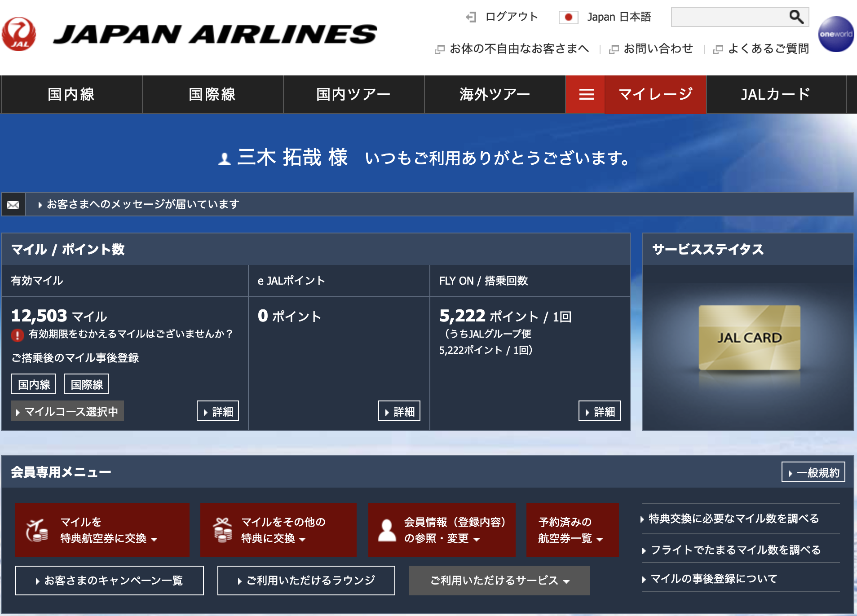Screen dimensions: 857x616
Task: Click the 12,503 マイル balance text
Action: pos(59,316)
